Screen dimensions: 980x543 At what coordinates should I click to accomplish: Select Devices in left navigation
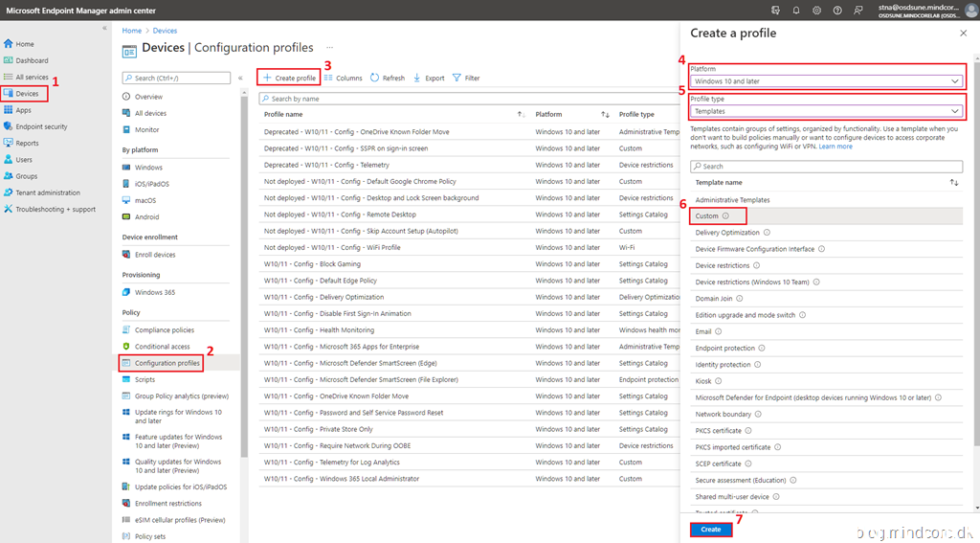pyautogui.click(x=23, y=94)
